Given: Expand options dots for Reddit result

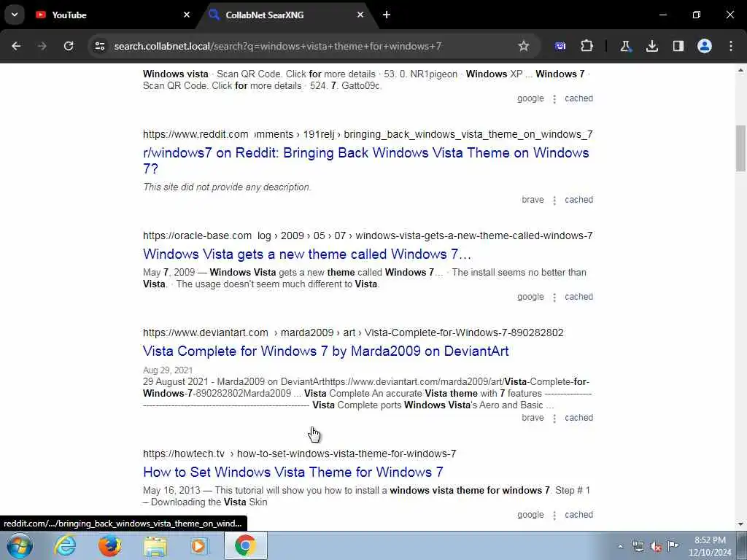Looking at the screenshot, I should [x=554, y=200].
